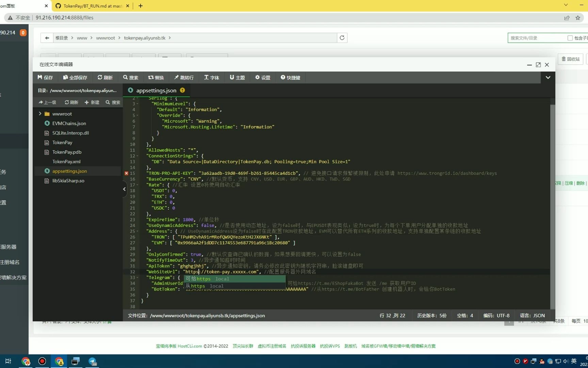This screenshot has width=588, height=368.
Task: Choose 可给https autocomplete suggestion
Action: pyautogui.click(x=235, y=279)
